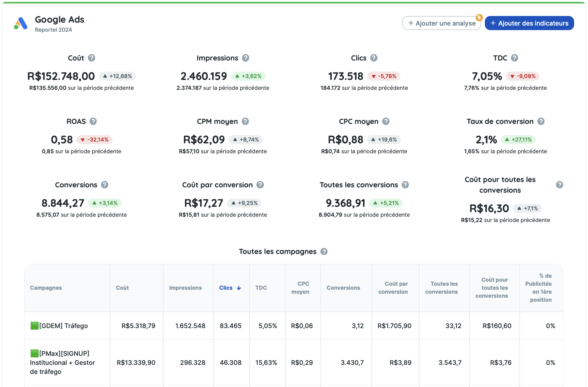Screen dimensions: 588x387
Task: Click help icon for Coût par conversion
Action: (260, 185)
